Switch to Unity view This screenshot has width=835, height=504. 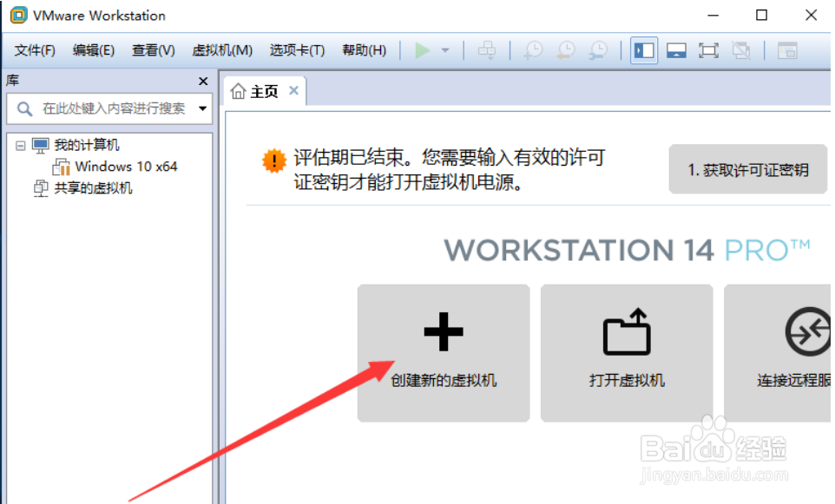pyautogui.click(x=741, y=50)
